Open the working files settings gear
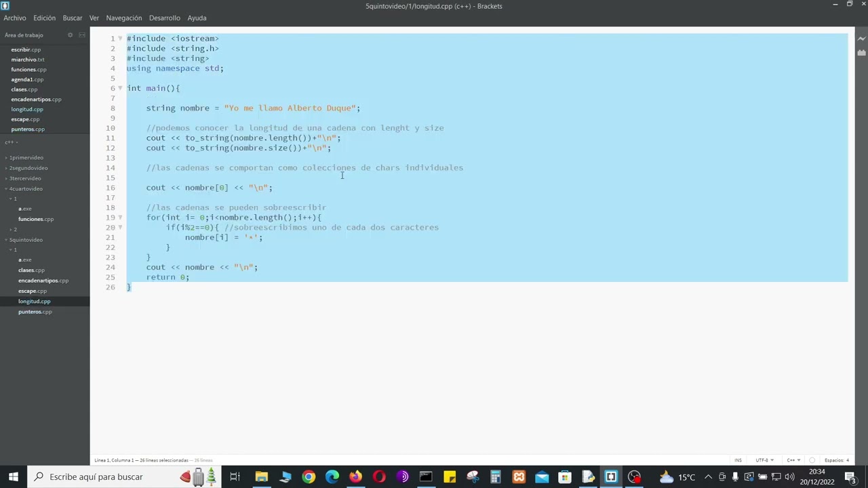The image size is (868, 488). point(70,35)
